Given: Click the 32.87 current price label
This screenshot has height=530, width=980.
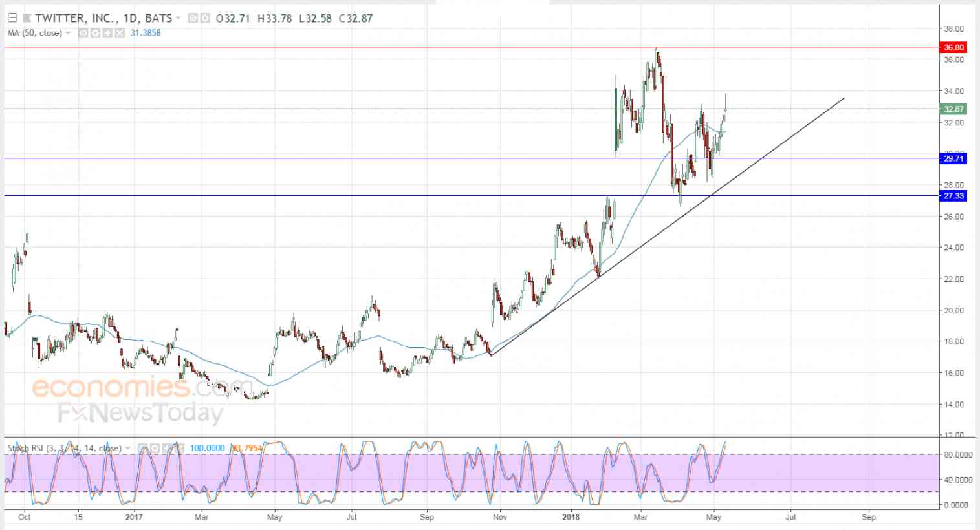Looking at the screenshot, I should point(953,109).
